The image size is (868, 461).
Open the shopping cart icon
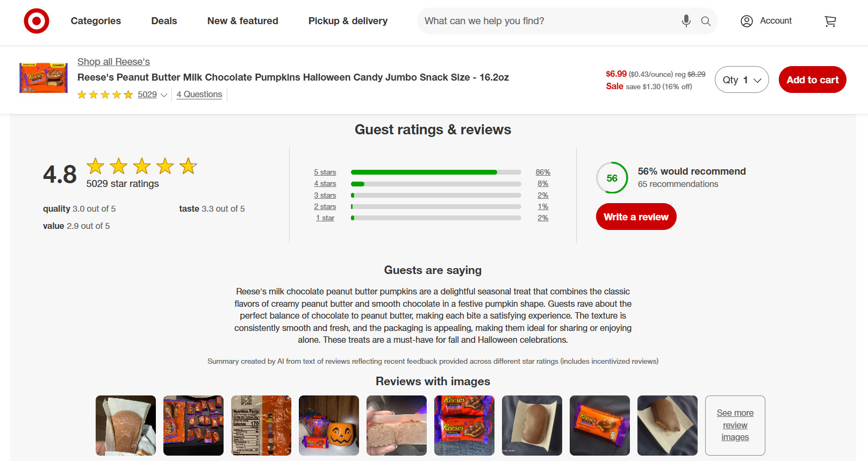830,21
